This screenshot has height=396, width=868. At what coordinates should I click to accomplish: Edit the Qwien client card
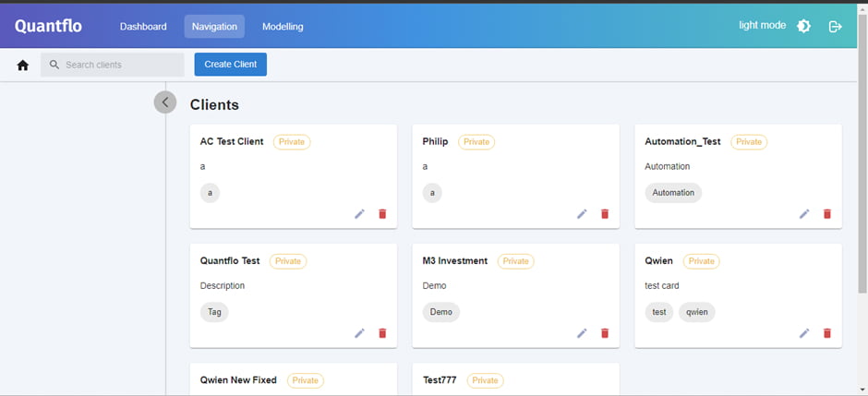[x=804, y=333]
